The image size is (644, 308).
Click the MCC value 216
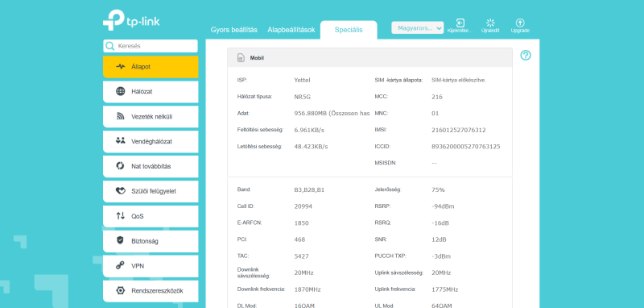tap(437, 97)
